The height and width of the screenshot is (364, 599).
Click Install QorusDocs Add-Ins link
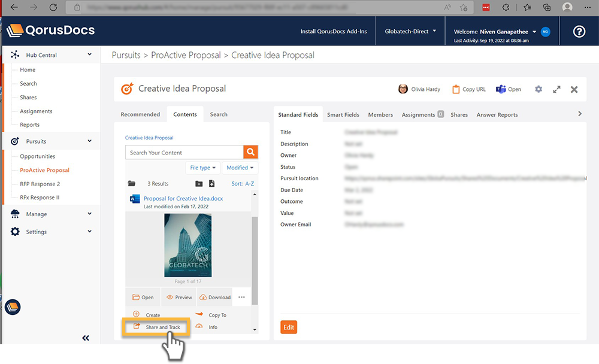[x=334, y=31]
